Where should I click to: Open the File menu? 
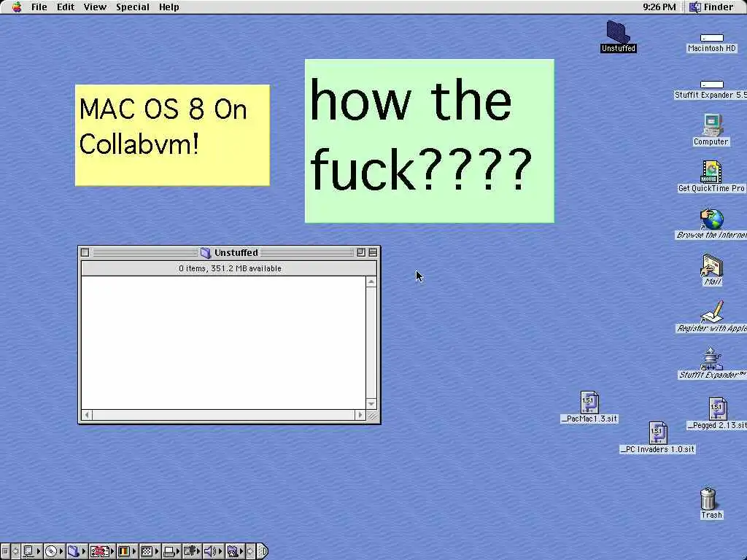pos(39,7)
